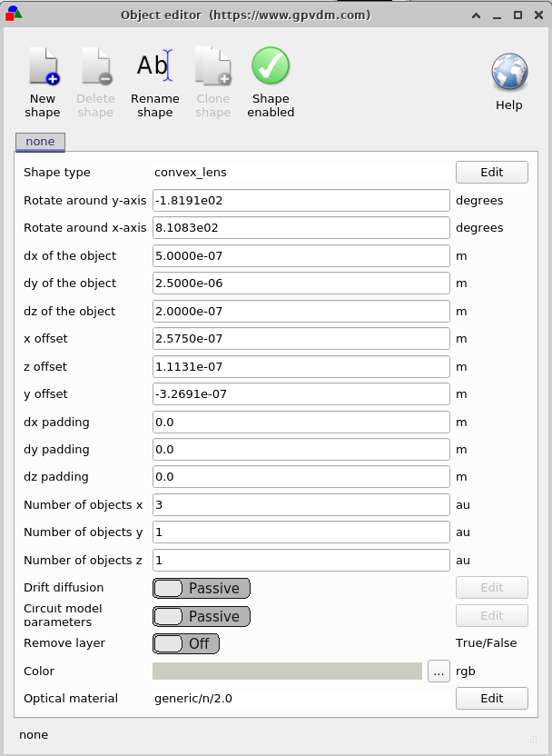The width and height of the screenshot is (552, 756).
Task: Select the dx padding input field
Action: [x=301, y=423]
